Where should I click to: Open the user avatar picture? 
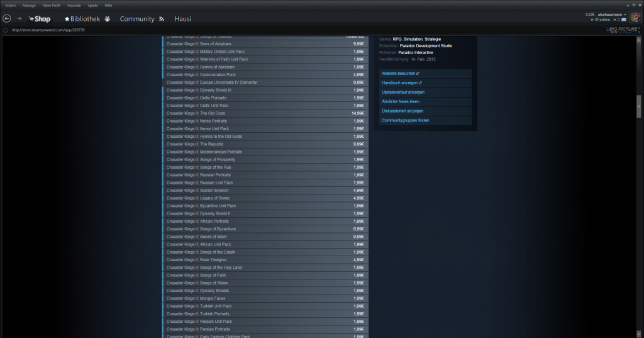tap(636, 16)
